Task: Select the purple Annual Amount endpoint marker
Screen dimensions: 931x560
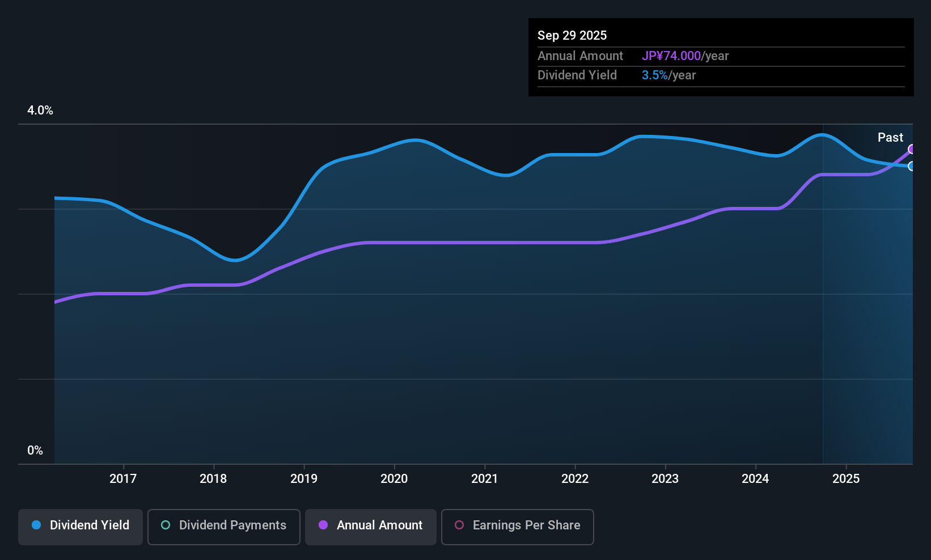Action: coord(912,149)
